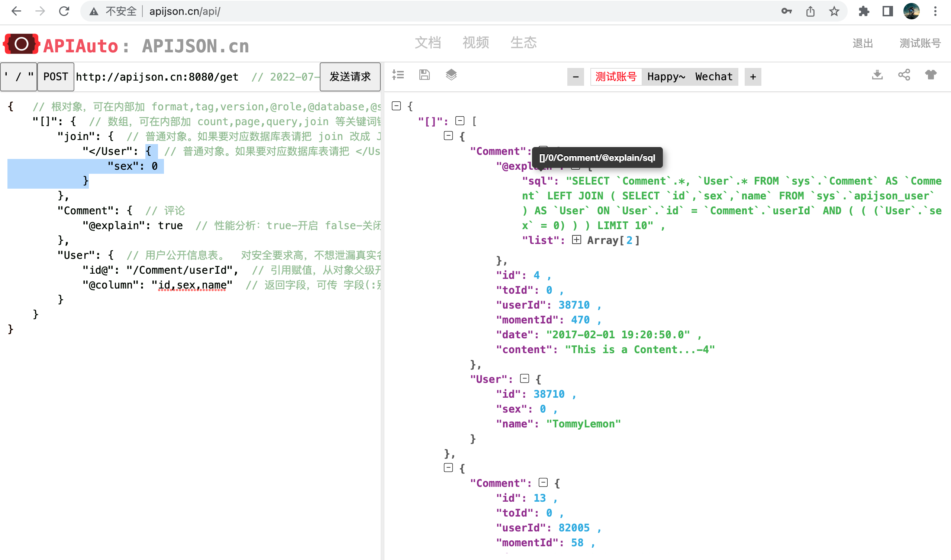Select the save (floppy disk) icon

[424, 75]
